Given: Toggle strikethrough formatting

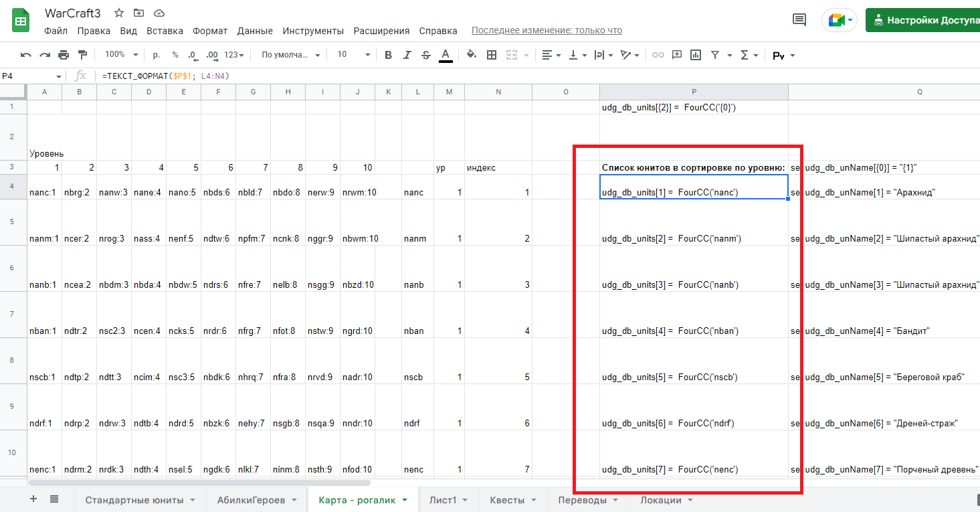Looking at the screenshot, I should (x=425, y=55).
